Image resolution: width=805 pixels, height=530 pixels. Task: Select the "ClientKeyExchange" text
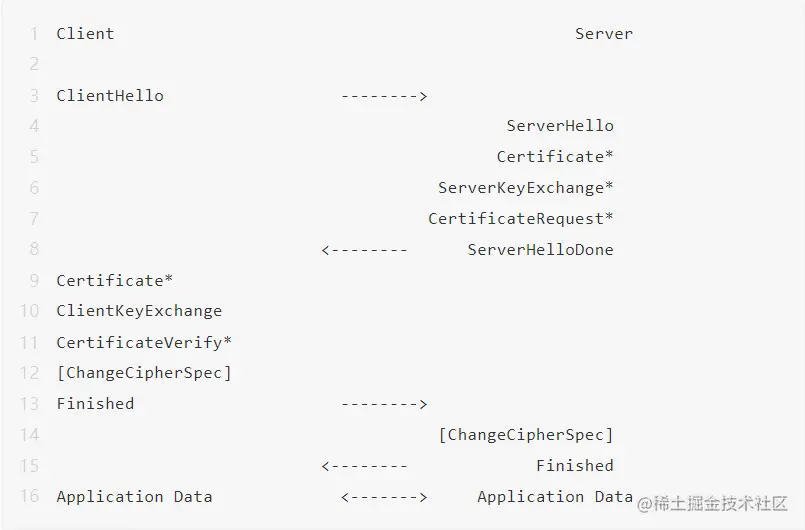pyautogui.click(x=139, y=311)
